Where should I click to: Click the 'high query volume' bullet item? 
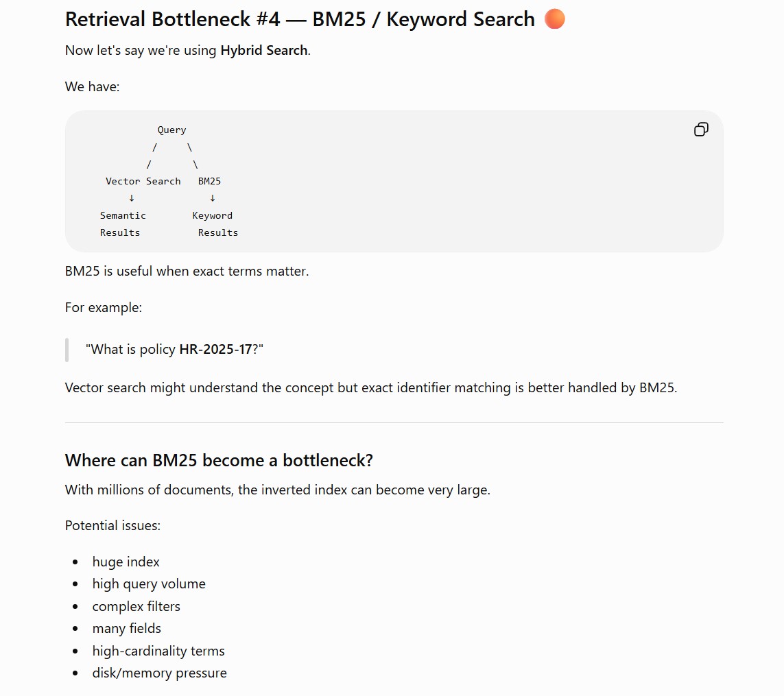pos(149,584)
